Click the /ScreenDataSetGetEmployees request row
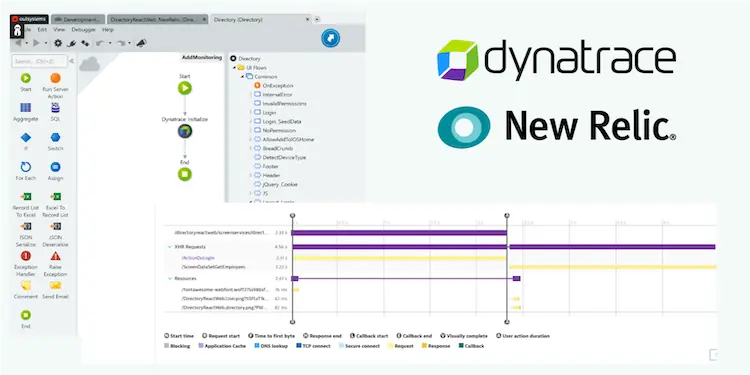750x375 pixels. click(213, 267)
